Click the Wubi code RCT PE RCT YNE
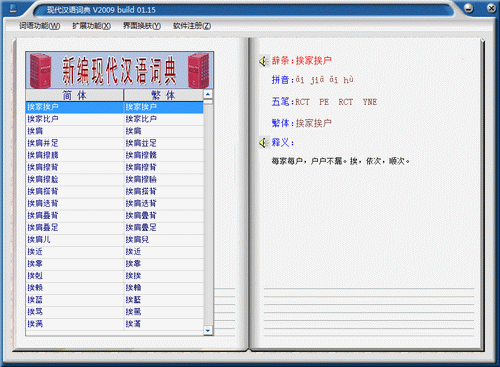 coord(336,102)
